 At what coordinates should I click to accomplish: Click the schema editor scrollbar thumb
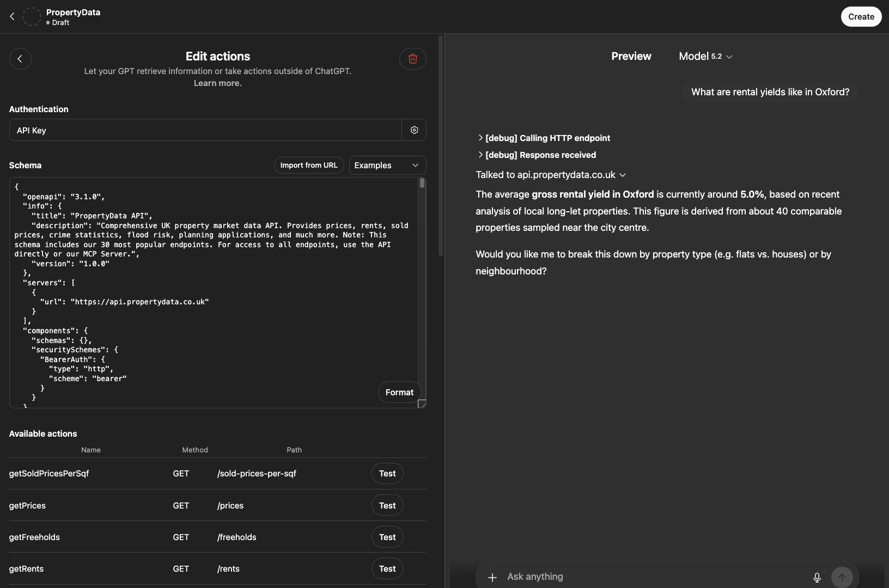tap(422, 183)
